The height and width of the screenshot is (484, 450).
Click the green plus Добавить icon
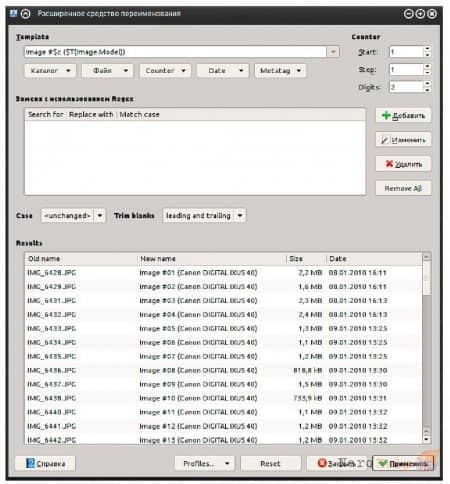point(386,115)
